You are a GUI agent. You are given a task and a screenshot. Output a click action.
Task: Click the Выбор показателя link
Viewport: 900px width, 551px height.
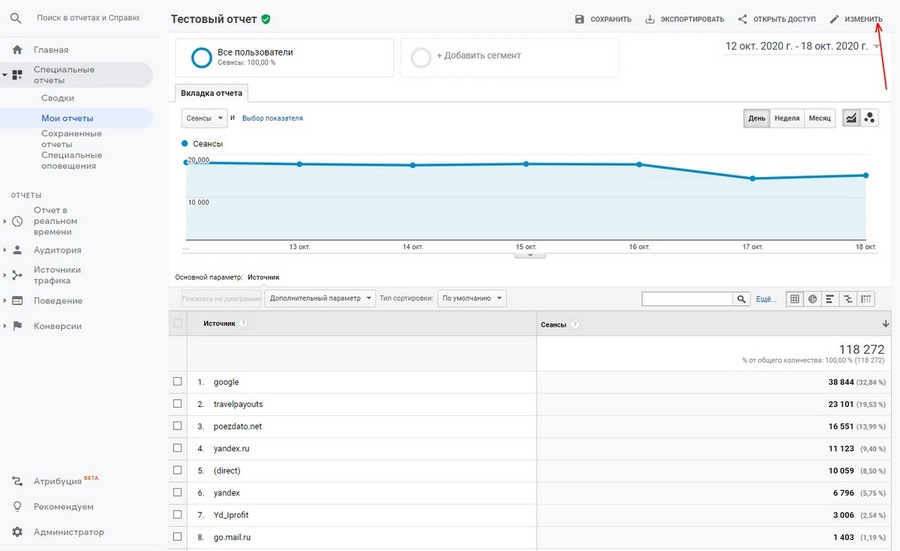pyautogui.click(x=273, y=118)
